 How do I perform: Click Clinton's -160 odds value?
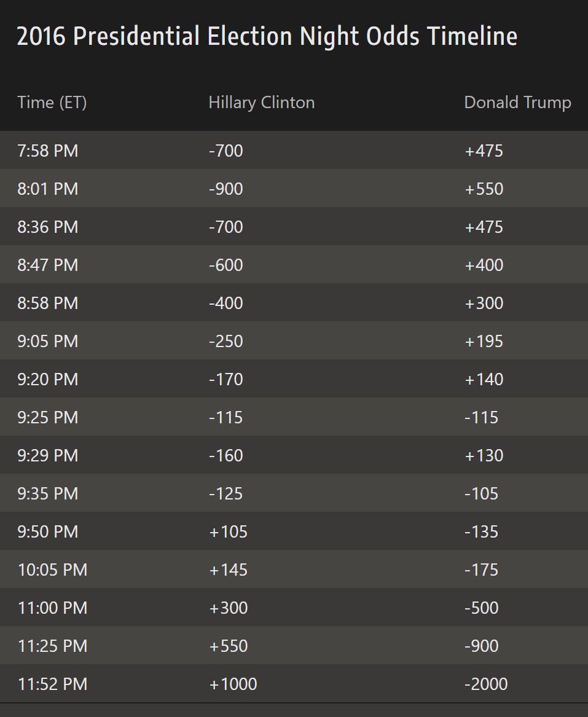tap(226, 455)
